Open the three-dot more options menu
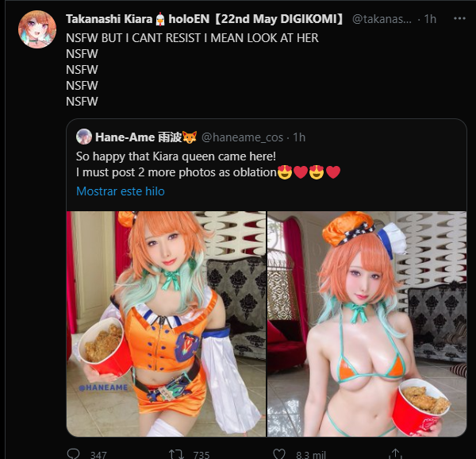 [459, 18]
